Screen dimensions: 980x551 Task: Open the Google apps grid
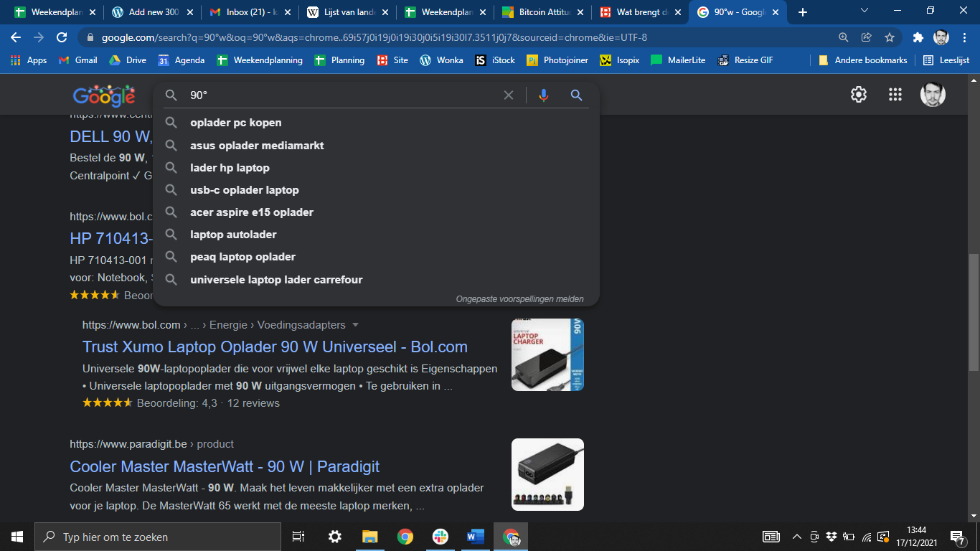click(895, 95)
